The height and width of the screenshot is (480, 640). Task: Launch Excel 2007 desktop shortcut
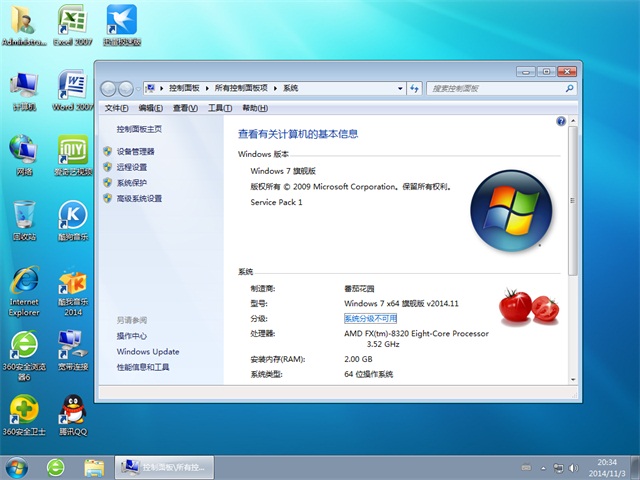point(73,25)
